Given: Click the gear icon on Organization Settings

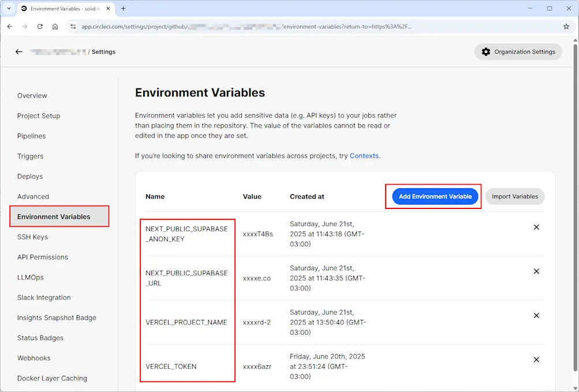Looking at the screenshot, I should pos(485,51).
